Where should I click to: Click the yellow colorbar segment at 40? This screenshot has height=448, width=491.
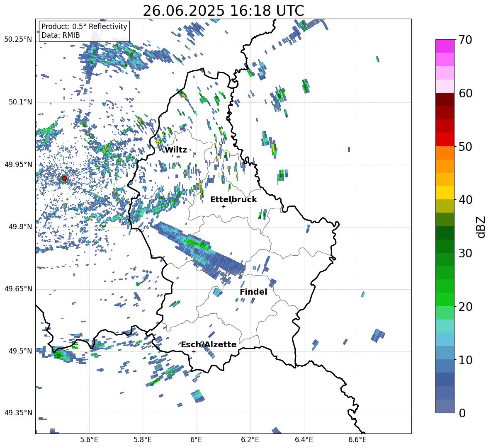pos(445,193)
